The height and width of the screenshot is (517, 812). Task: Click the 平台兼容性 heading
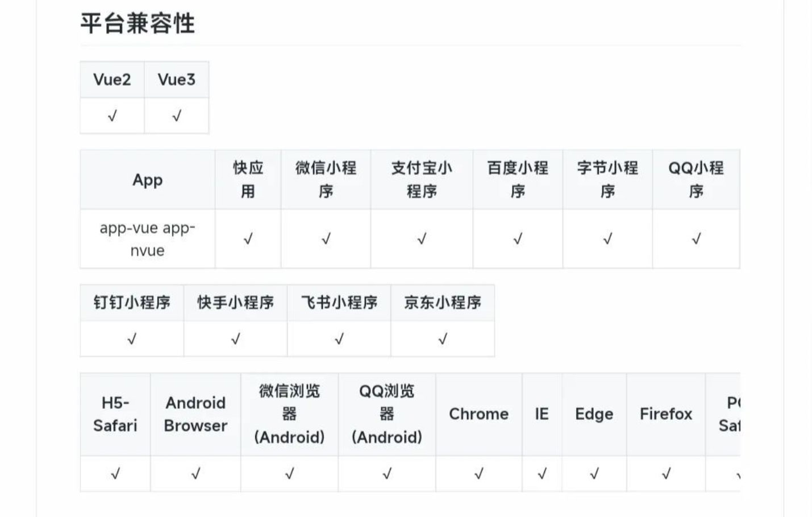tap(138, 23)
